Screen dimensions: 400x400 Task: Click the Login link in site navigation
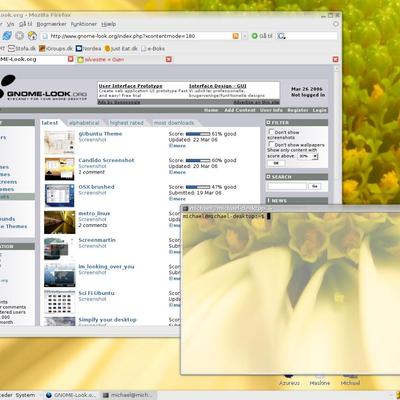(x=319, y=110)
